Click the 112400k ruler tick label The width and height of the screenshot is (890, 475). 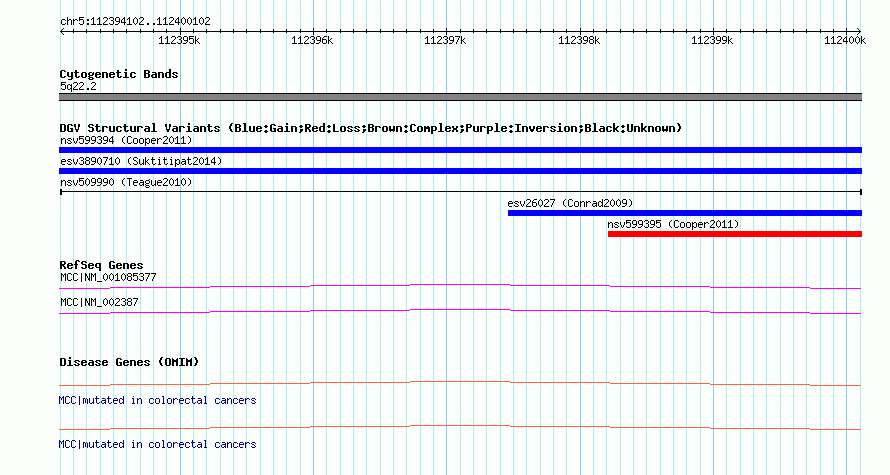[845, 40]
